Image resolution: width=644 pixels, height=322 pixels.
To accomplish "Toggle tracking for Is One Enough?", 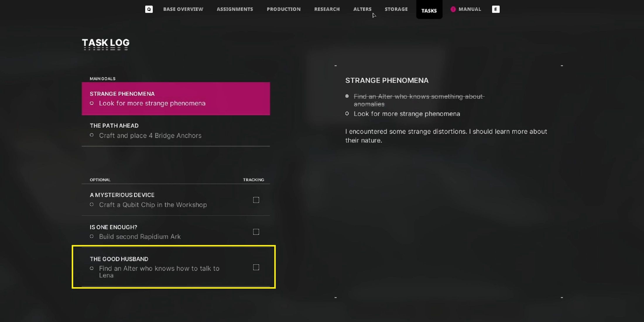I will 256,232.
